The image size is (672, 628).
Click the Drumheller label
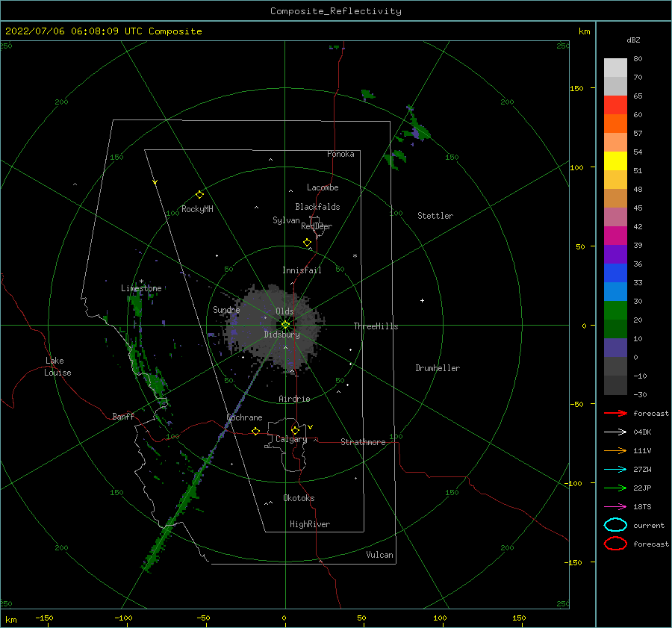[438, 368]
